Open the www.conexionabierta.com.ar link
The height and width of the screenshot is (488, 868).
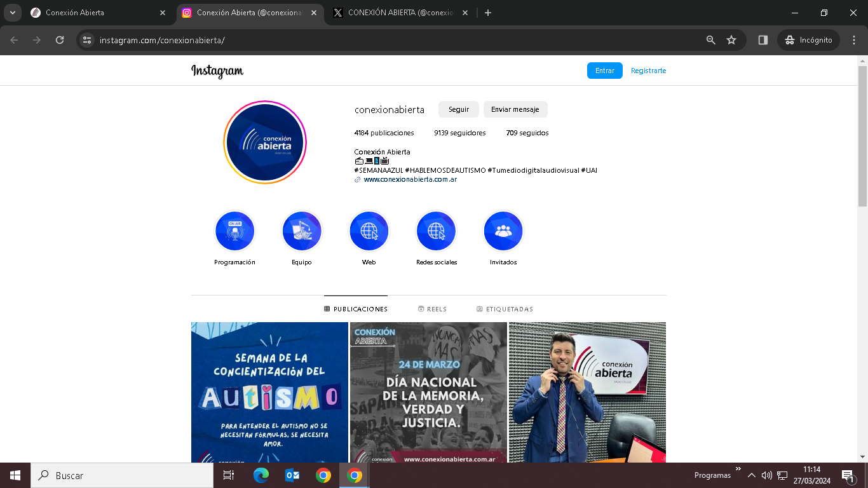point(410,180)
